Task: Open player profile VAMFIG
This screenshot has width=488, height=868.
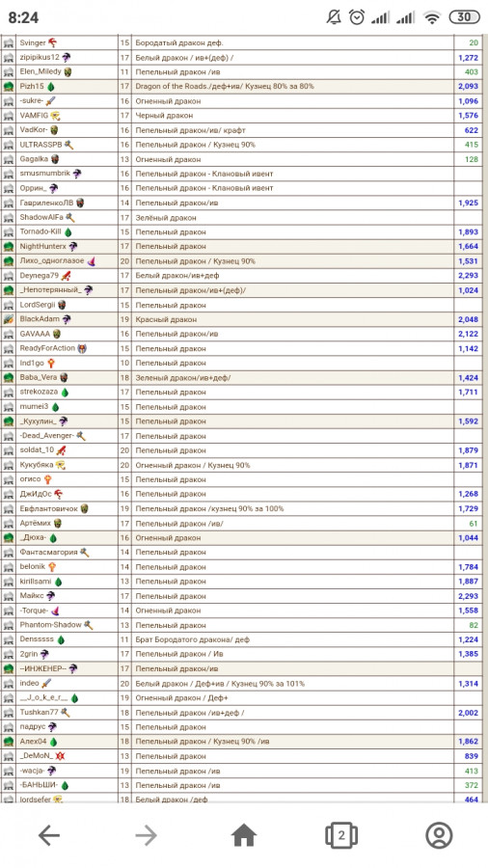Action: point(34,115)
